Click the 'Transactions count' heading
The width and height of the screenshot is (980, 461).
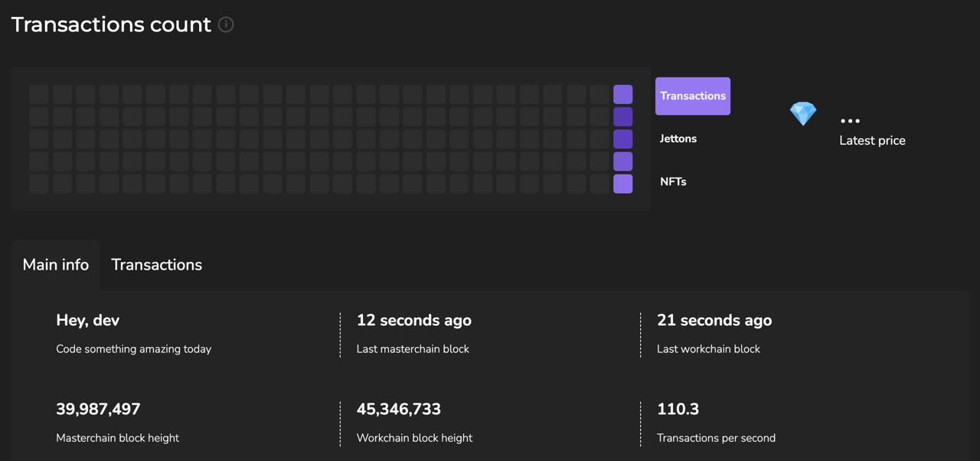click(x=111, y=25)
